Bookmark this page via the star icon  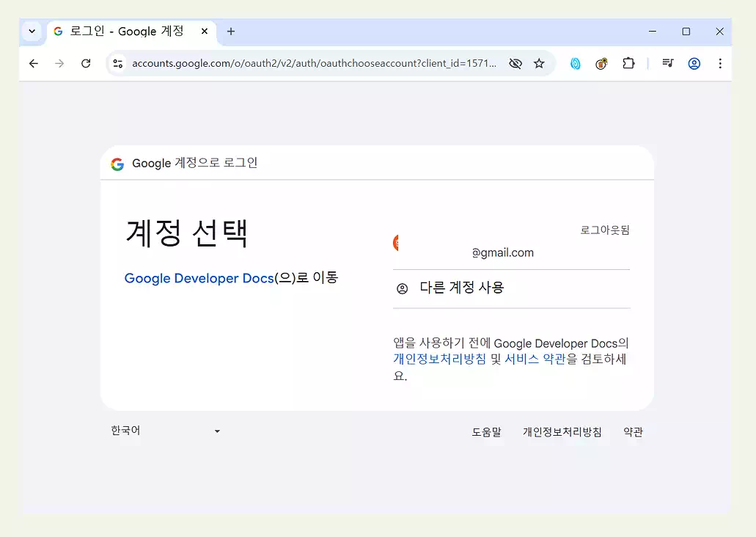540,63
